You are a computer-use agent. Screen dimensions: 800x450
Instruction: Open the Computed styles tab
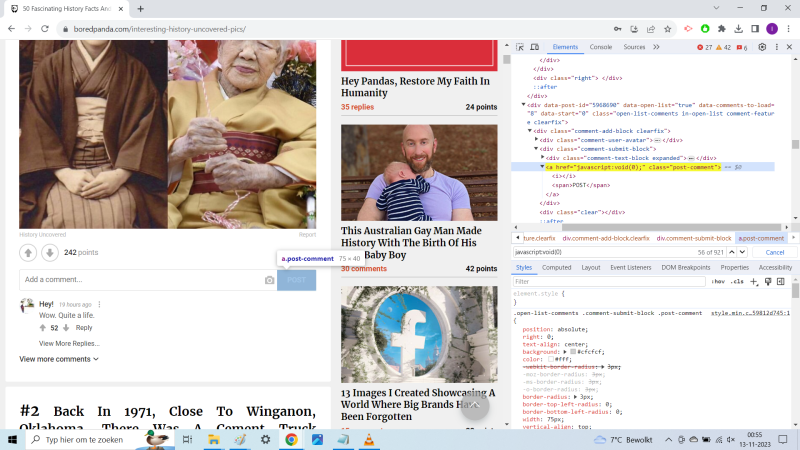(556, 267)
